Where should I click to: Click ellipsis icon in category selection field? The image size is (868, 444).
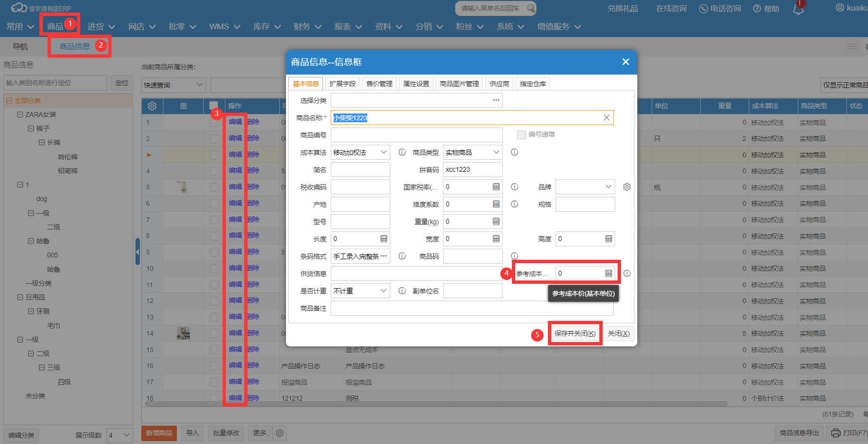[x=496, y=101]
